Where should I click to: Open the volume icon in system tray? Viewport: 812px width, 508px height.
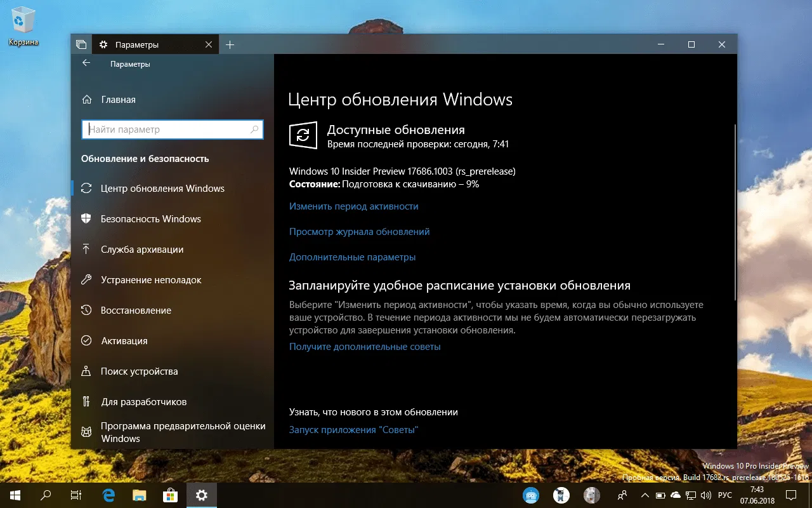706,495
